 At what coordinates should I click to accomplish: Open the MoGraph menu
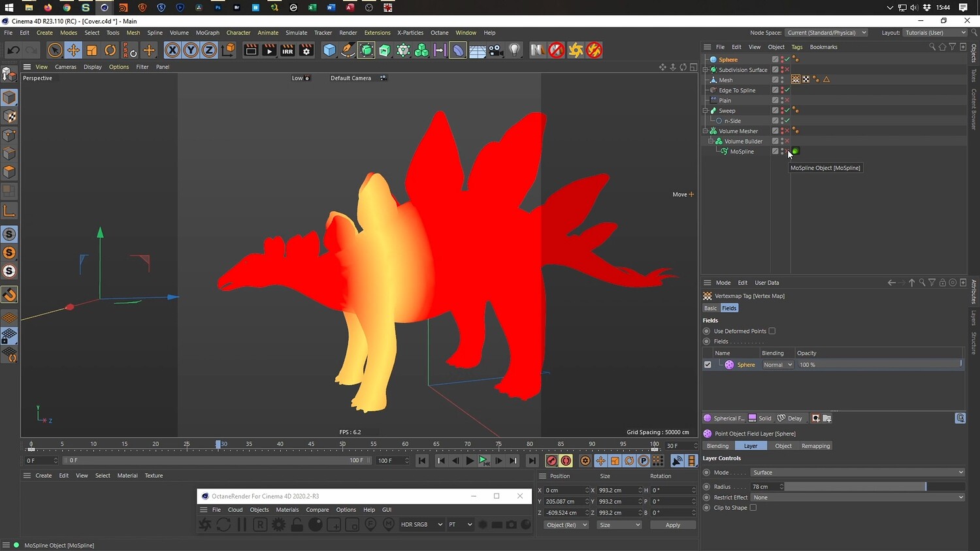tap(208, 33)
